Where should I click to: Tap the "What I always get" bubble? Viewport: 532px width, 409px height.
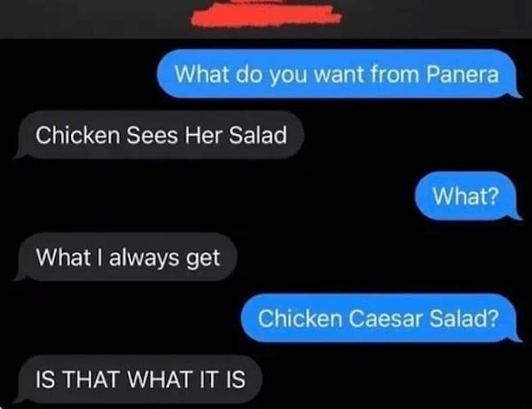(125, 257)
